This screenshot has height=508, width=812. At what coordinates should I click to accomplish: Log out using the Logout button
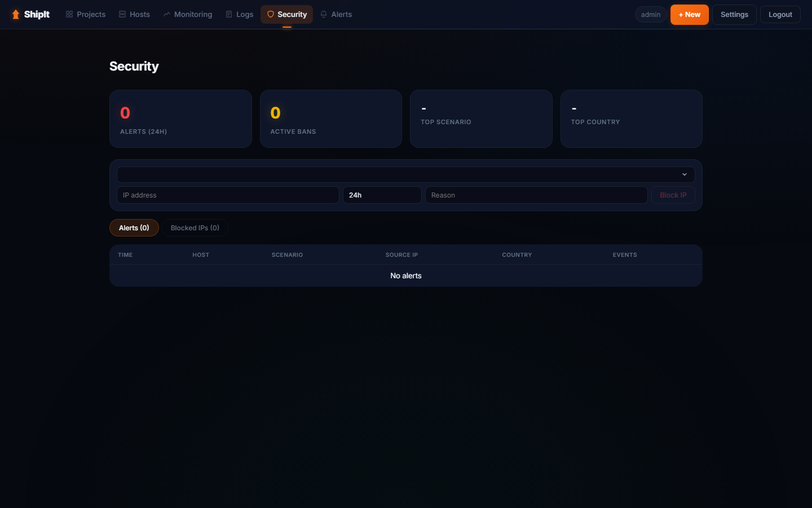tap(780, 15)
